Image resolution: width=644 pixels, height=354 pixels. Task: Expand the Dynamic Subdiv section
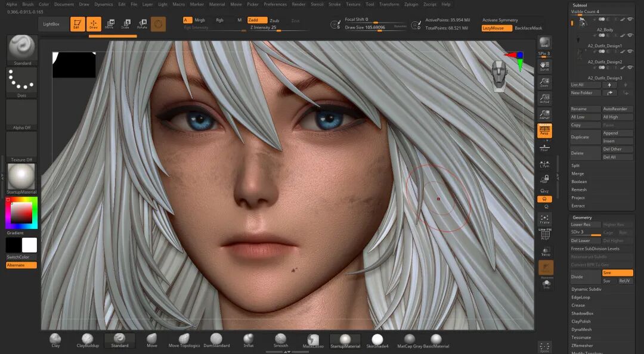pyautogui.click(x=586, y=289)
